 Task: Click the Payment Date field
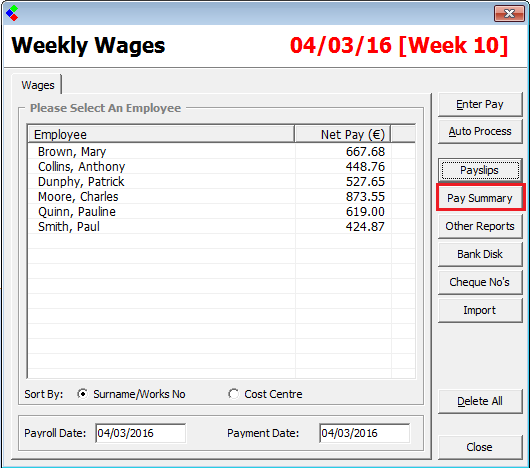364,433
